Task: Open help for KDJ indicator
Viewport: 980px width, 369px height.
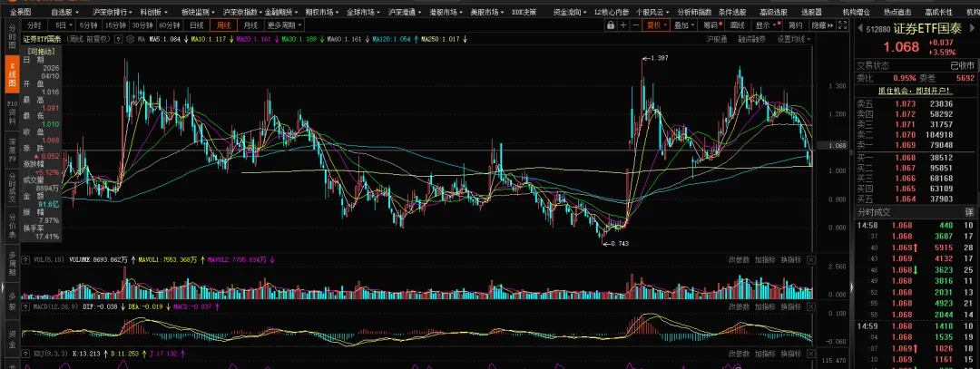Action: 25,354
